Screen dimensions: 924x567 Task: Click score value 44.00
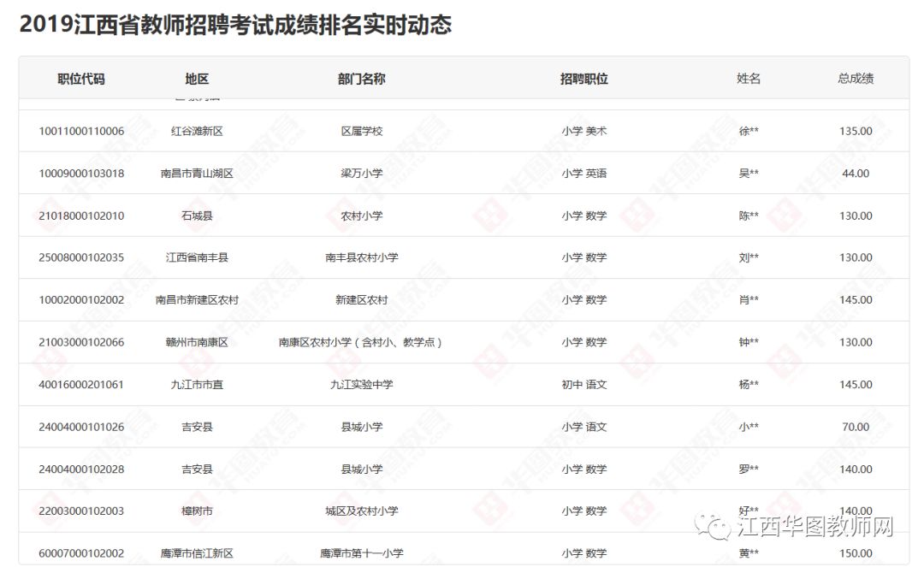856,174
